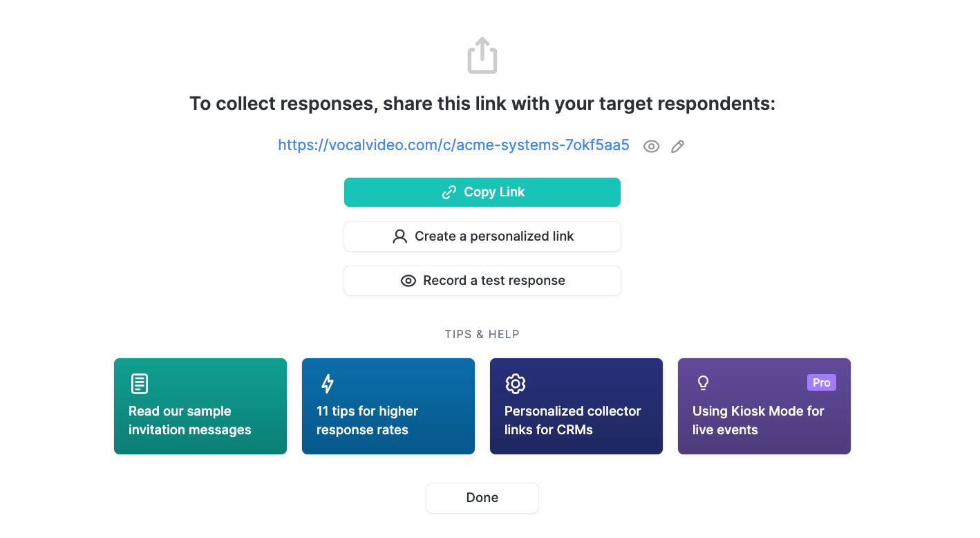Click the person icon on personalized link button
The image size is (980, 538).
point(399,236)
